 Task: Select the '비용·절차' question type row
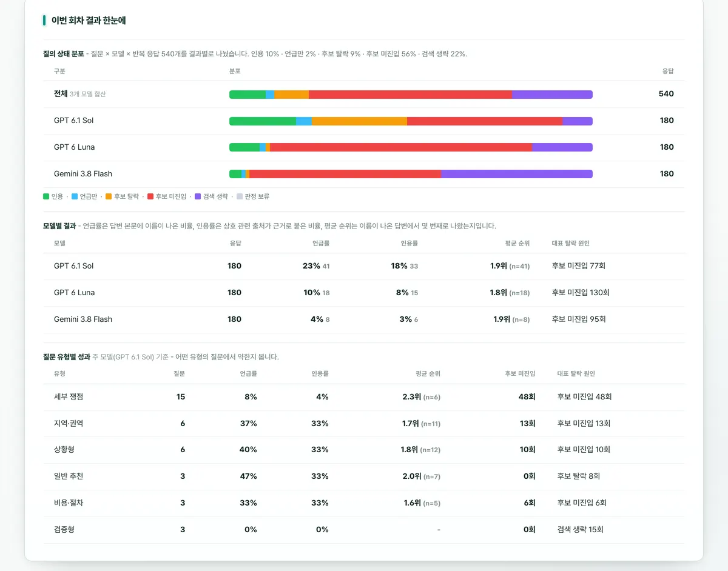point(364,503)
